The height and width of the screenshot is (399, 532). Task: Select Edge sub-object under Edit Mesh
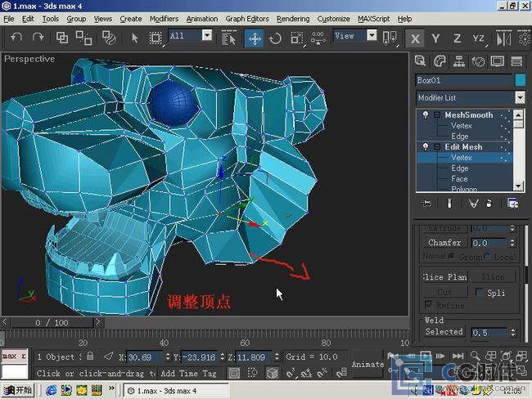point(460,168)
